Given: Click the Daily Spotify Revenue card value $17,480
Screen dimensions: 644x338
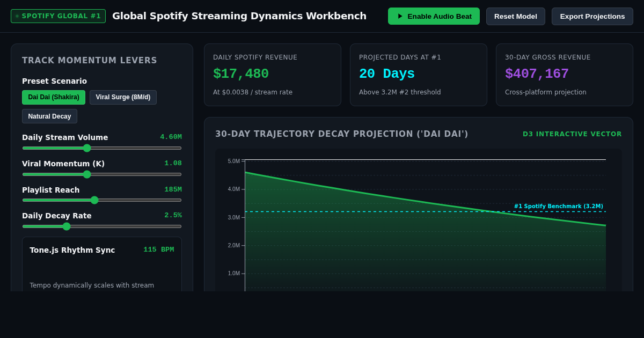Looking at the screenshot, I should coord(241,74).
